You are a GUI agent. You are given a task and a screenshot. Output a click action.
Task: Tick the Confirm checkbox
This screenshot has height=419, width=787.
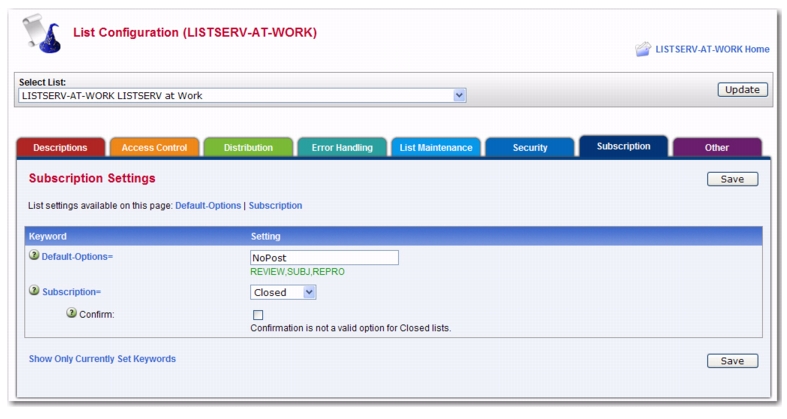click(258, 315)
